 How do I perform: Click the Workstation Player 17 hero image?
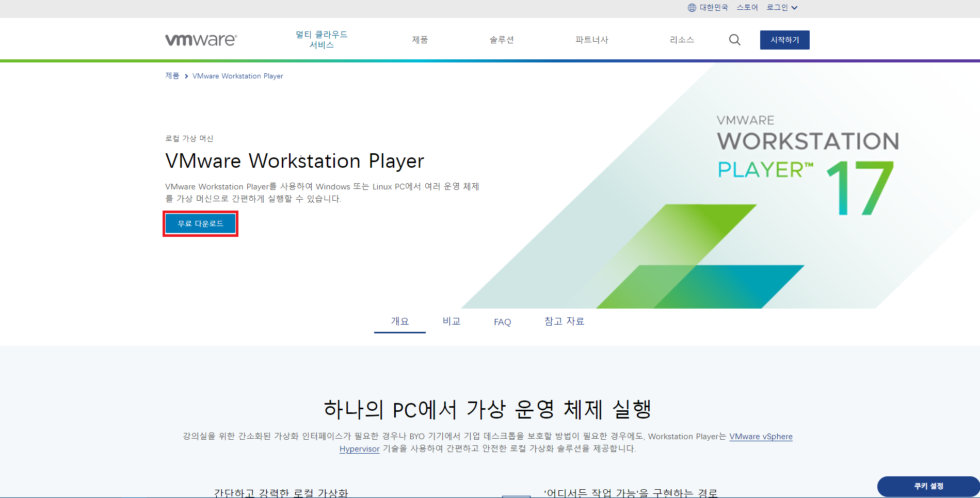720,186
